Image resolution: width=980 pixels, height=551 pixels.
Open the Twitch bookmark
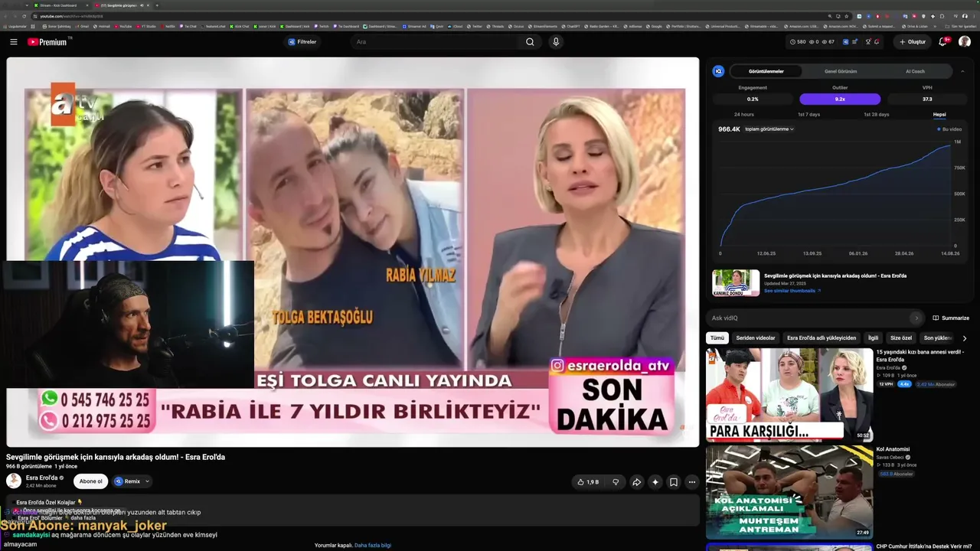point(322,26)
